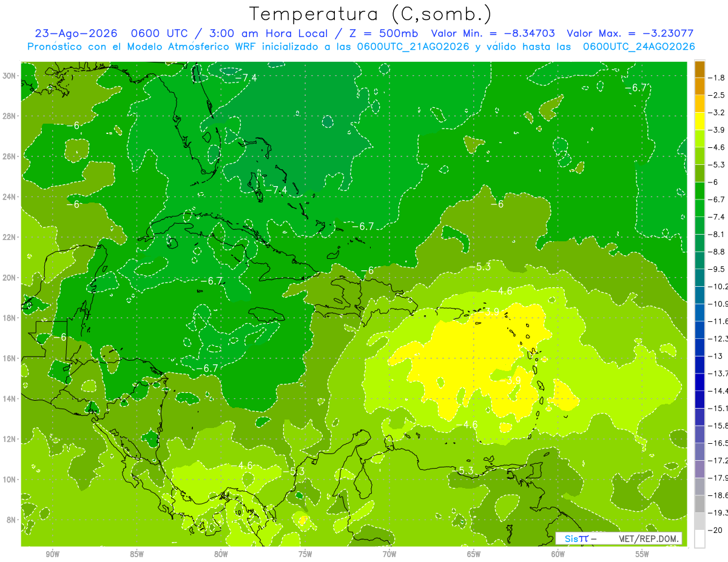Click the longitude label "75W"

(x=305, y=554)
